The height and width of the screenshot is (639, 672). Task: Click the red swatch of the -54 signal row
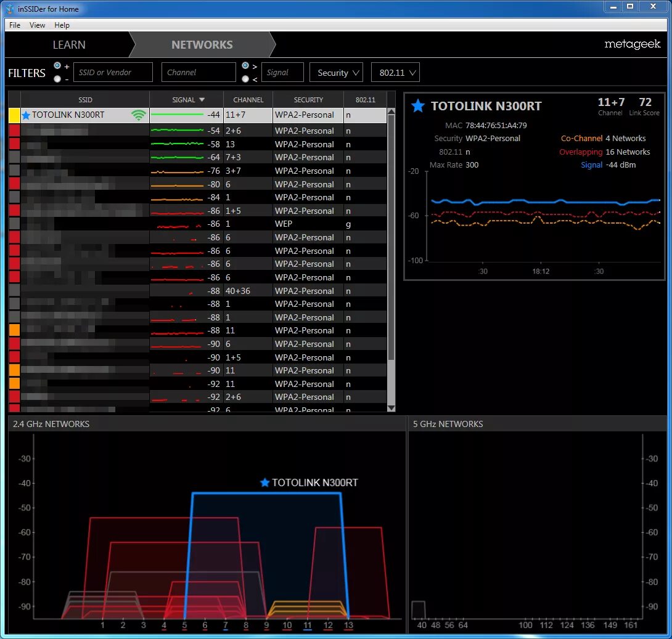pyautogui.click(x=14, y=131)
